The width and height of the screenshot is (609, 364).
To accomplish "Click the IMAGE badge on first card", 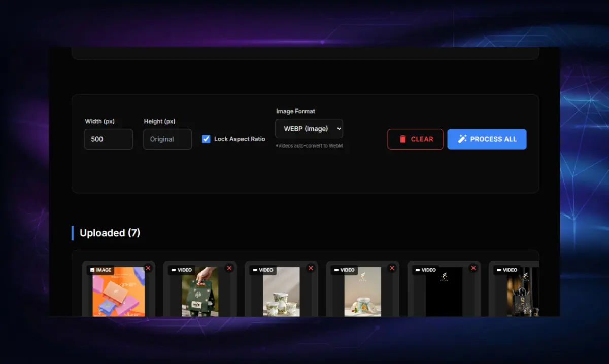I will pos(100,270).
